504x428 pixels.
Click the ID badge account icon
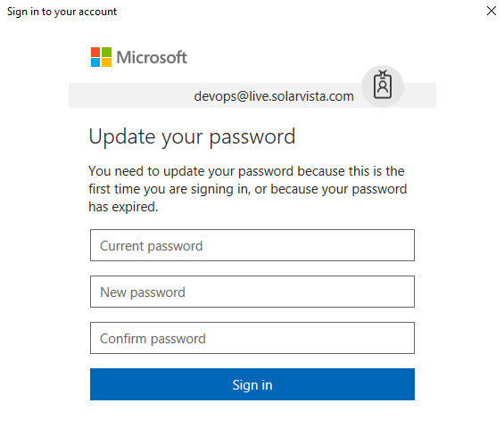click(383, 86)
